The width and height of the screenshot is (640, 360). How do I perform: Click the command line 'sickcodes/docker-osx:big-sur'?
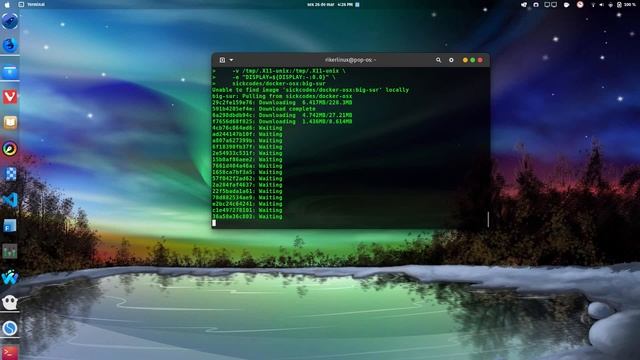tap(279, 84)
